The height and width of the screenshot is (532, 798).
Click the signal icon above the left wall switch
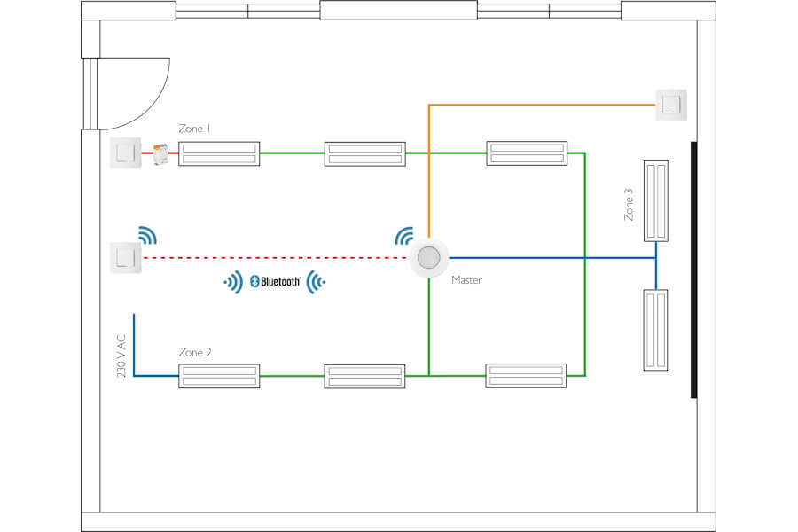pos(147,235)
